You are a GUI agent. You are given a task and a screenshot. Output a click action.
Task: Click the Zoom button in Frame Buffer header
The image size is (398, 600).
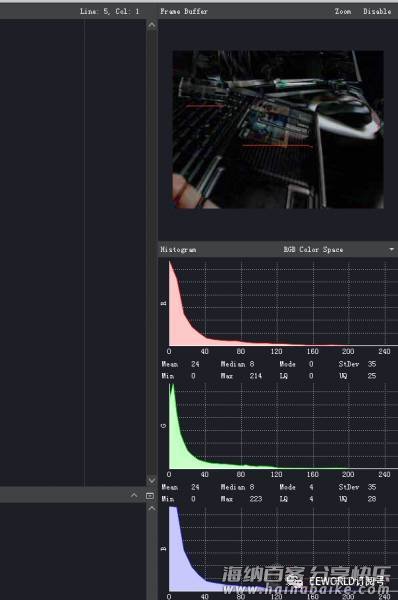pos(343,11)
